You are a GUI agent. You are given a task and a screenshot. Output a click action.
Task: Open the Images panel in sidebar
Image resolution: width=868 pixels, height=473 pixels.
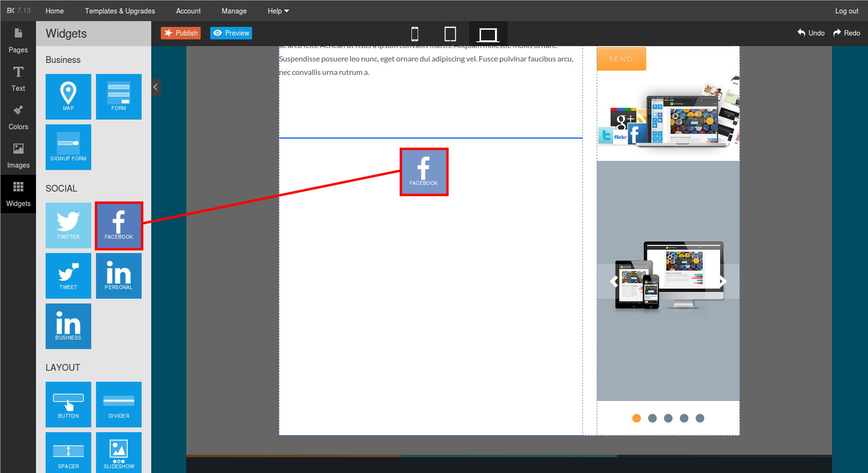18,156
